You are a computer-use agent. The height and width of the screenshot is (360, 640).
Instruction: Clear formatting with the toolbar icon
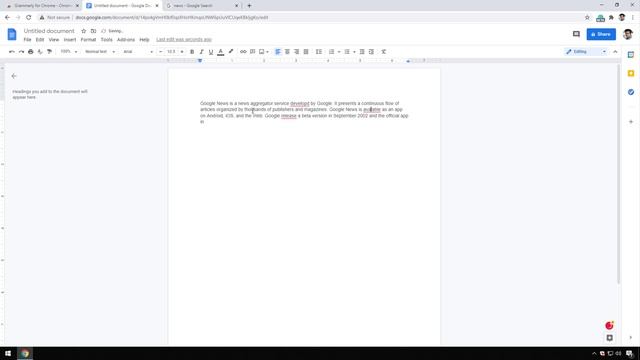[384, 52]
